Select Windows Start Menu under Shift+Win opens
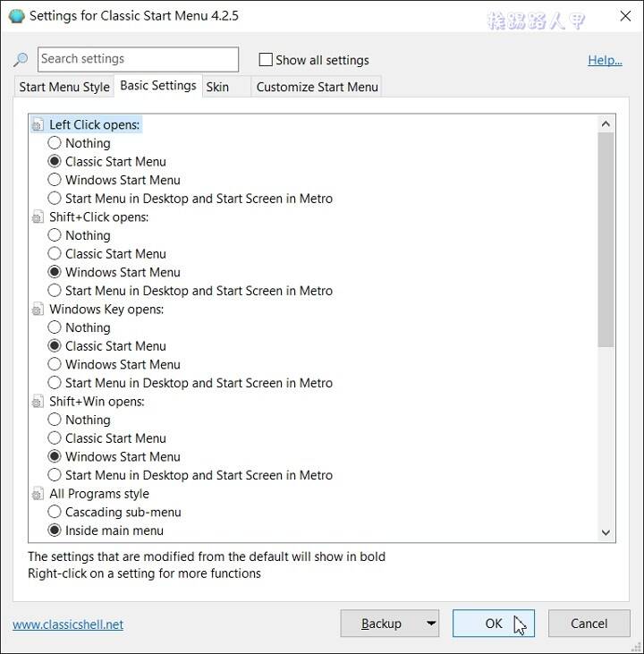Screen dimensions: 644x654 [55, 456]
